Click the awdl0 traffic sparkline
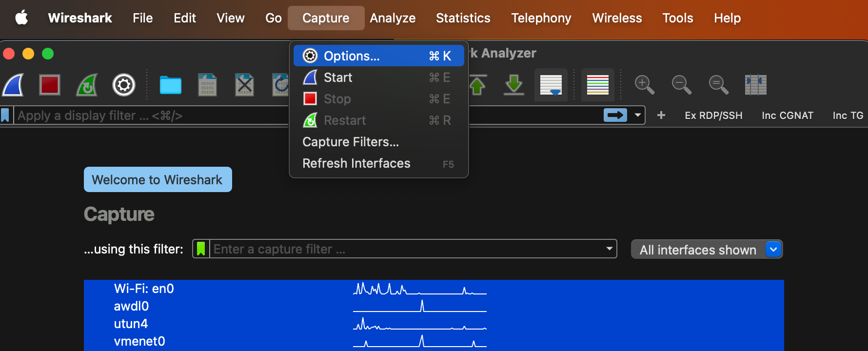 [x=420, y=306]
